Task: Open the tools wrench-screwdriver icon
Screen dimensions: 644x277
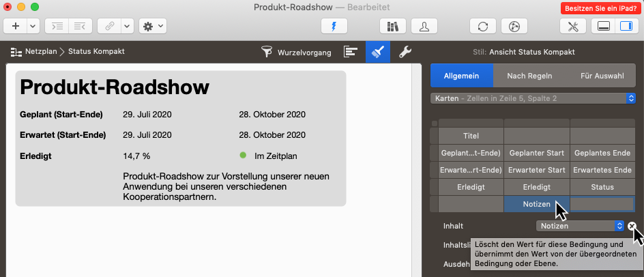Action: (x=573, y=27)
